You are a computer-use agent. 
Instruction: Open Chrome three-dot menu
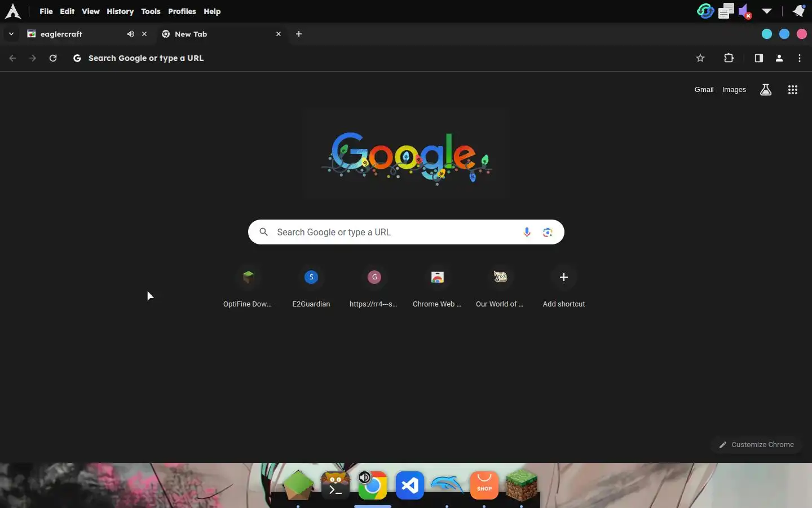800,58
